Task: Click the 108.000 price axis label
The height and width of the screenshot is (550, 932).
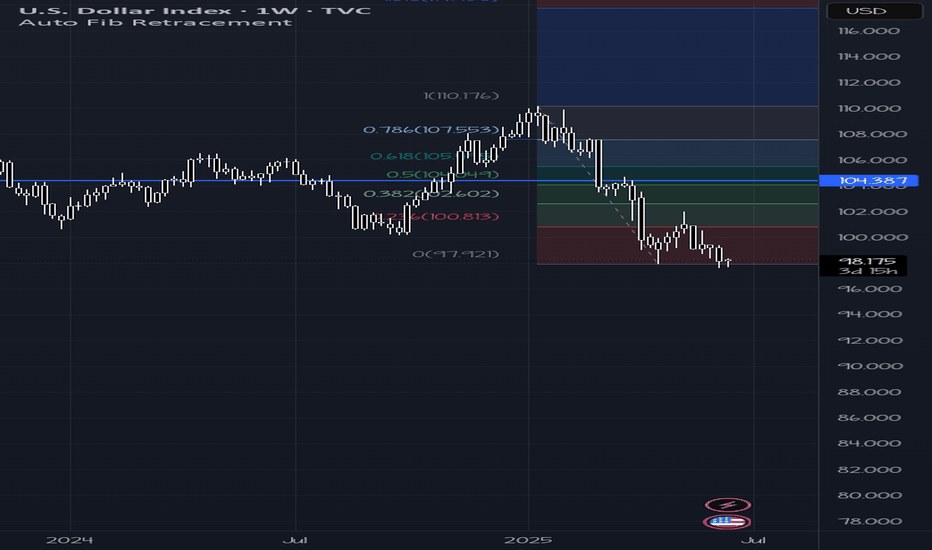Action: tap(872, 134)
